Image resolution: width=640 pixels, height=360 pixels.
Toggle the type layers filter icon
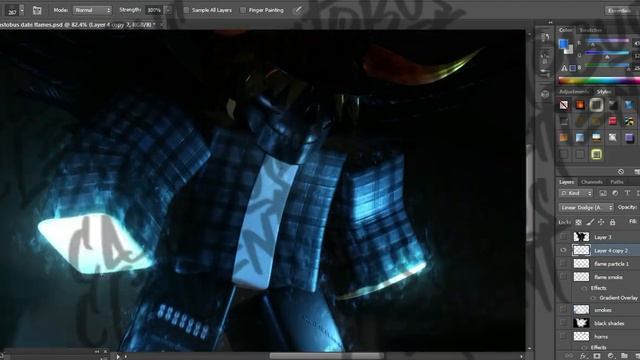pos(627,193)
